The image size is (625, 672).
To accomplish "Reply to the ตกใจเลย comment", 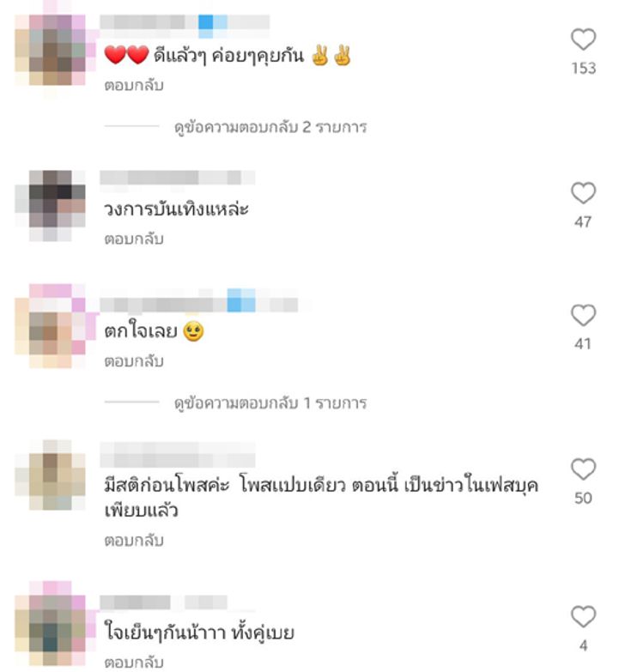I will pos(134,361).
